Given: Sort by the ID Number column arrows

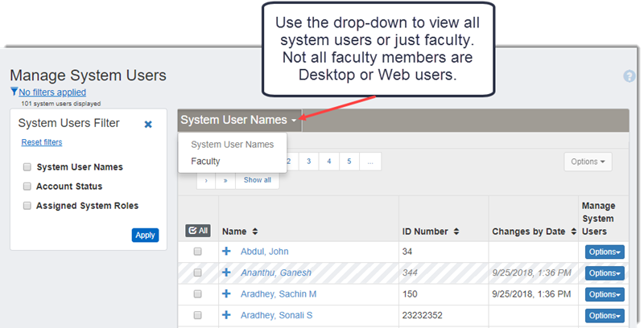Looking at the screenshot, I should (458, 232).
